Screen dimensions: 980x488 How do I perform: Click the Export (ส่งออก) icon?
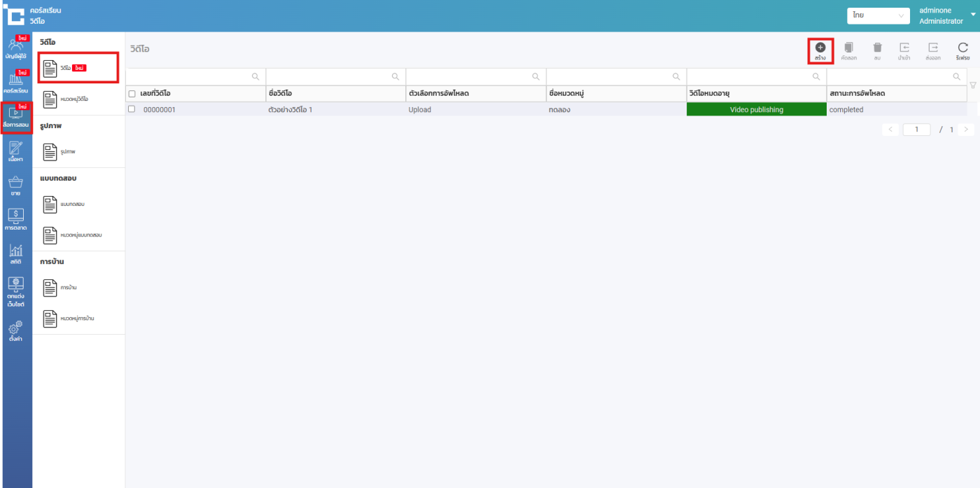932,48
